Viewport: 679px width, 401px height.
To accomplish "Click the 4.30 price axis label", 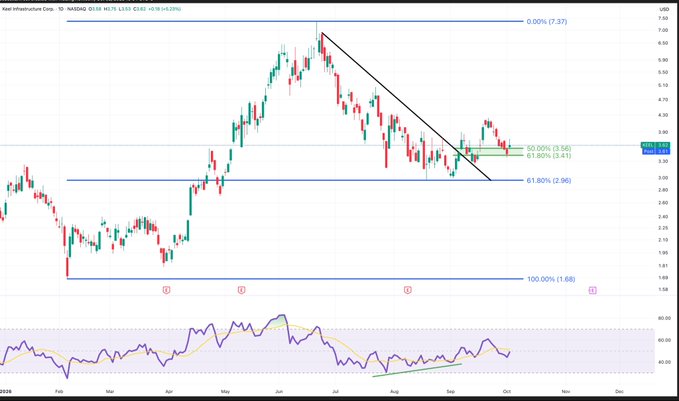I will coord(663,115).
